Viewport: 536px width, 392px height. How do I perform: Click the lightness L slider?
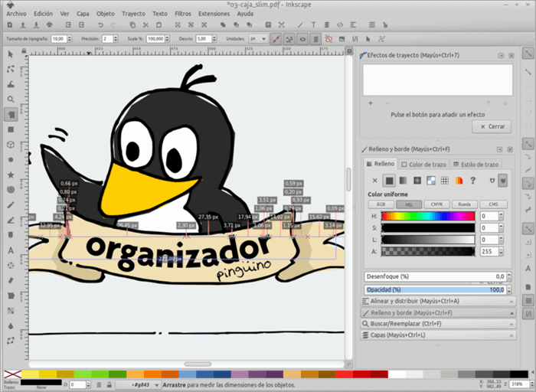(428, 240)
